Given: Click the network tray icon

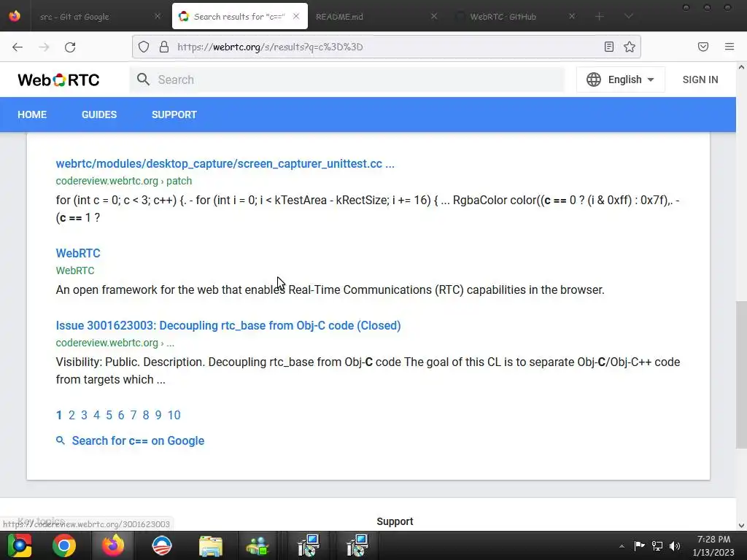Looking at the screenshot, I should click(x=657, y=545).
